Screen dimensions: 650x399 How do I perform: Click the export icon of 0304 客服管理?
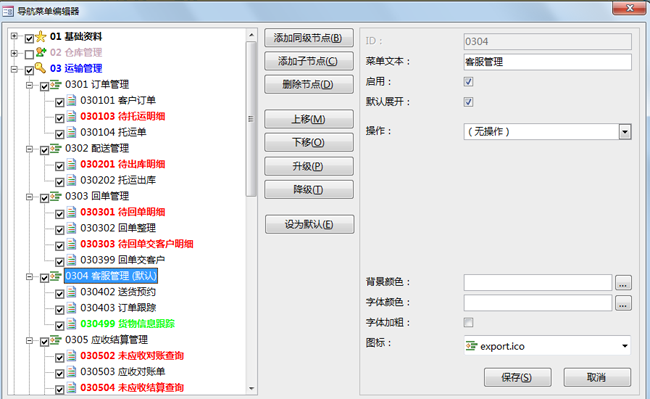click(56, 276)
